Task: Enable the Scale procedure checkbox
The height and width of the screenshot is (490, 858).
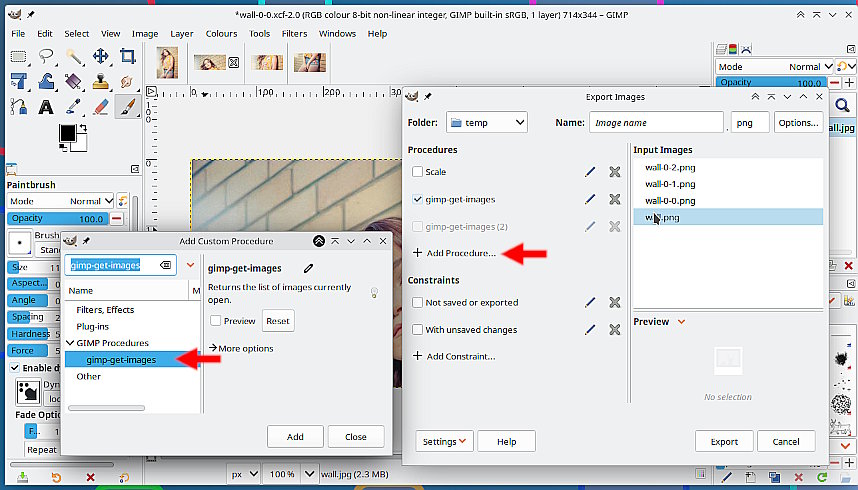Action: [x=418, y=172]
